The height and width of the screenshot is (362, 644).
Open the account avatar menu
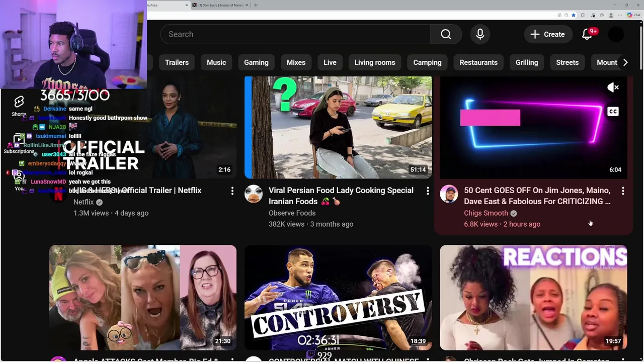[616, 34]
